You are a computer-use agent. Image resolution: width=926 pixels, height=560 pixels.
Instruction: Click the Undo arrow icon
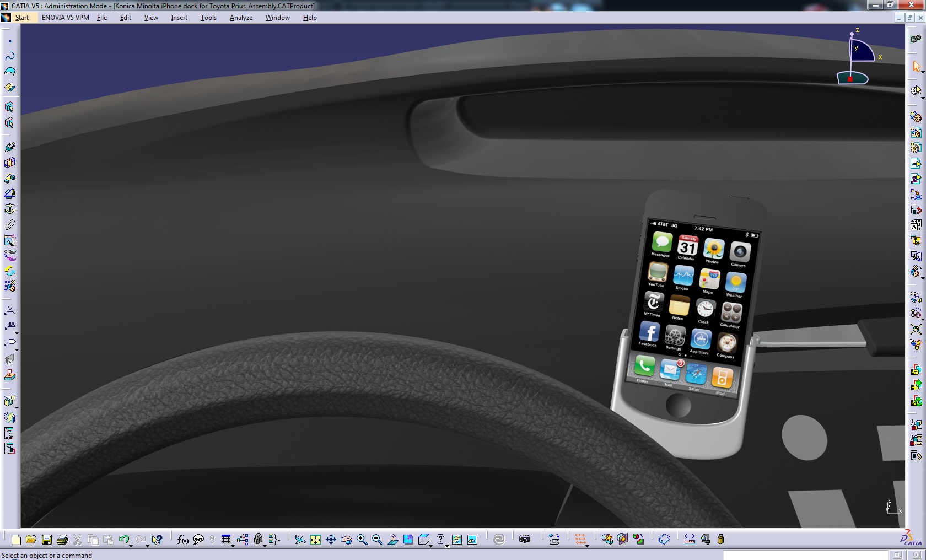[x=123, y=540]
